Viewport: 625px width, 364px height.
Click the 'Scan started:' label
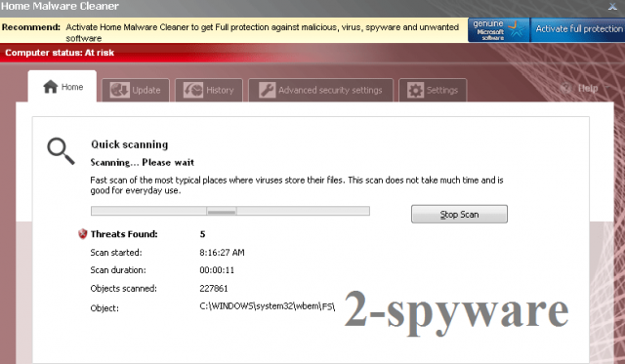click(116, 253)
